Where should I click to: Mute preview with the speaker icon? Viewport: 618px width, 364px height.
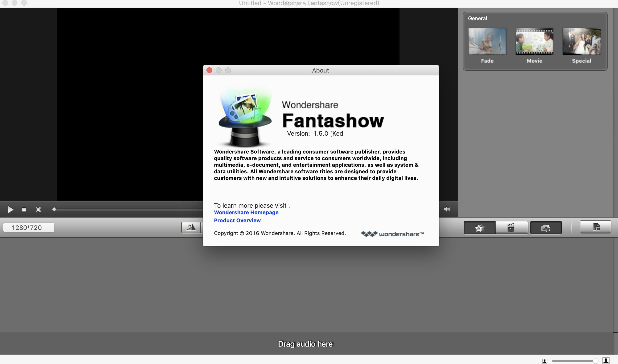(447, 209)
